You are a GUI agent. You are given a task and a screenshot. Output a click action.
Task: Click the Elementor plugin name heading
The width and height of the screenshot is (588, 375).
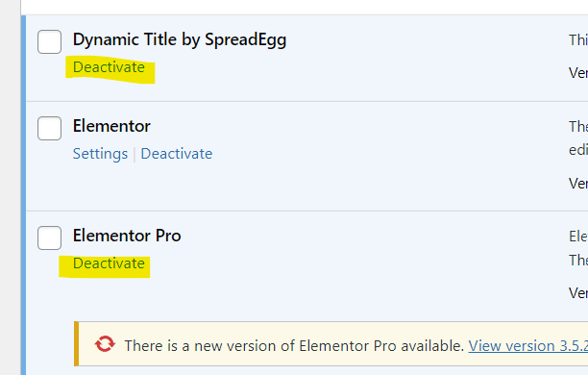(111, 126)
